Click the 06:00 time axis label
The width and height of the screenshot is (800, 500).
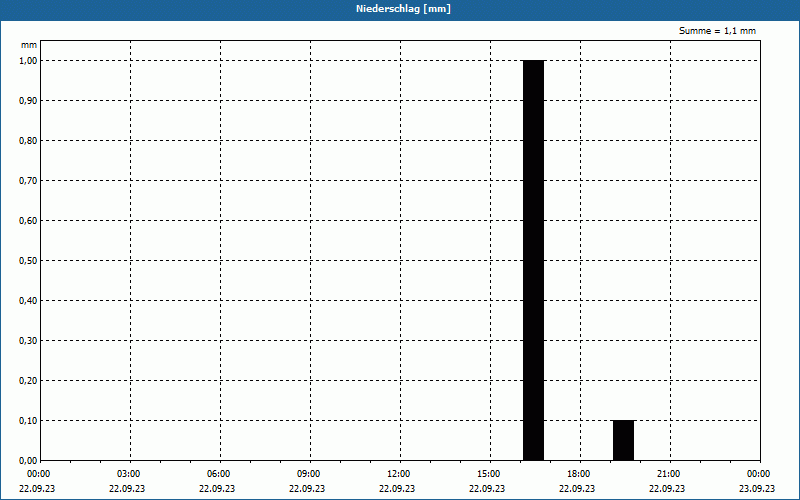(x=218, y=474)
